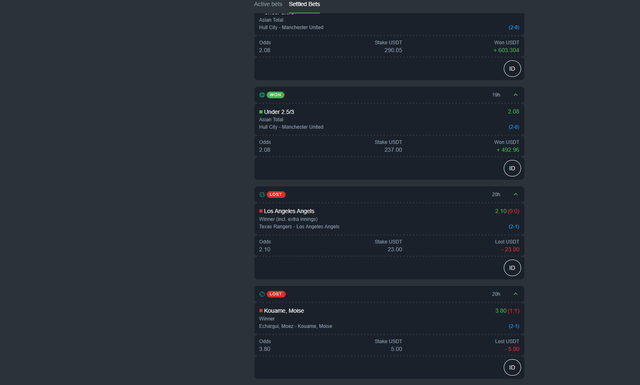Click the LOST badge above Los Angeles Angels

(x=276, y=194)
